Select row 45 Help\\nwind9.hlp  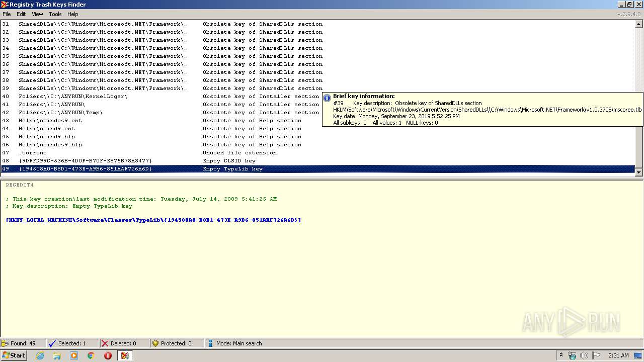[x=317, y=137]
